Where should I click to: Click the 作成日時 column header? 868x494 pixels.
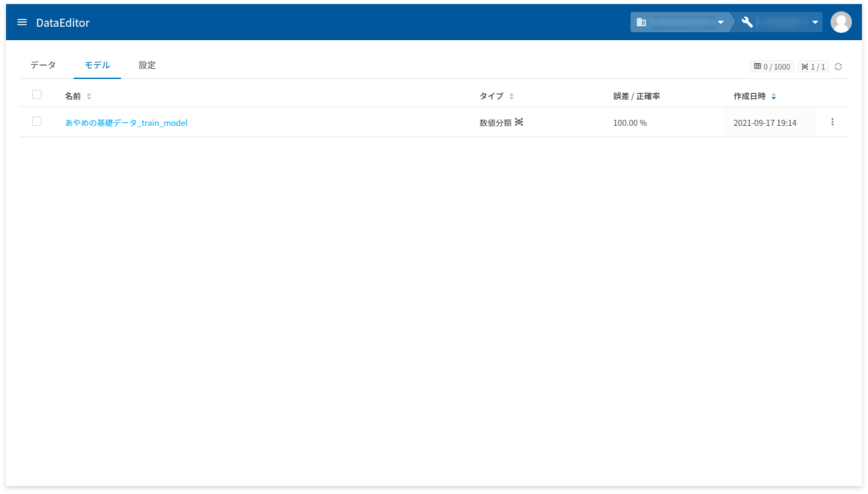pos(750,96)
